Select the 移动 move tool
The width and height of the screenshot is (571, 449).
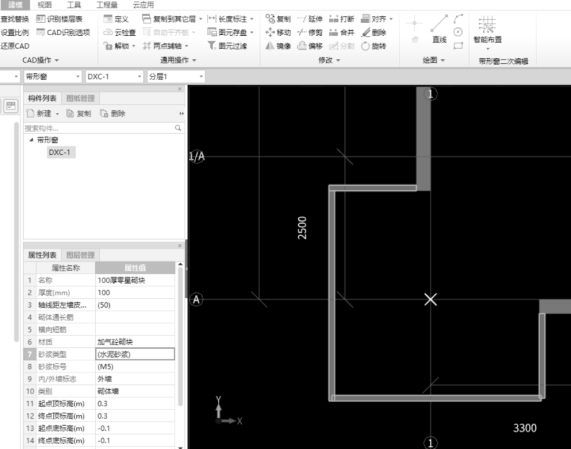tap(278, 32)
